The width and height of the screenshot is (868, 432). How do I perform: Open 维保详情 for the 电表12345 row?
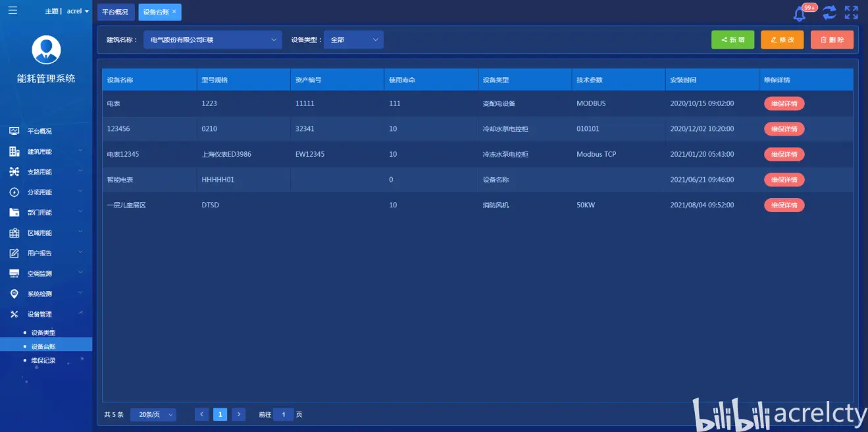tap(784, 154)
